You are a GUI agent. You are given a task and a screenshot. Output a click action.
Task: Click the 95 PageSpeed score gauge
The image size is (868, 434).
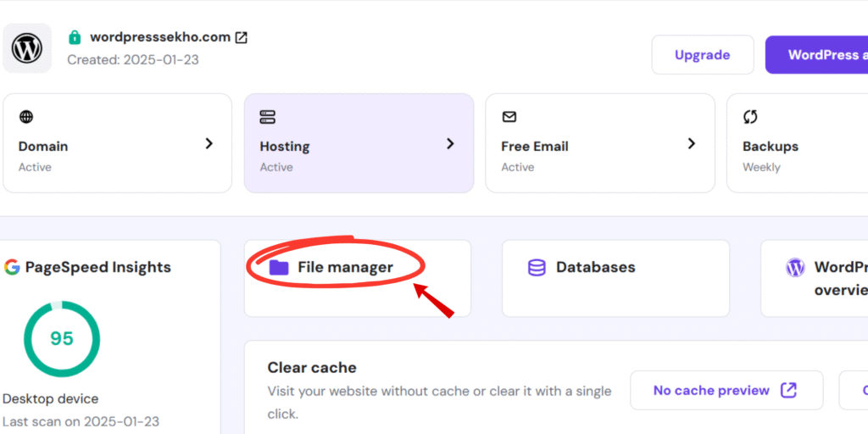(x=61, y=339)
